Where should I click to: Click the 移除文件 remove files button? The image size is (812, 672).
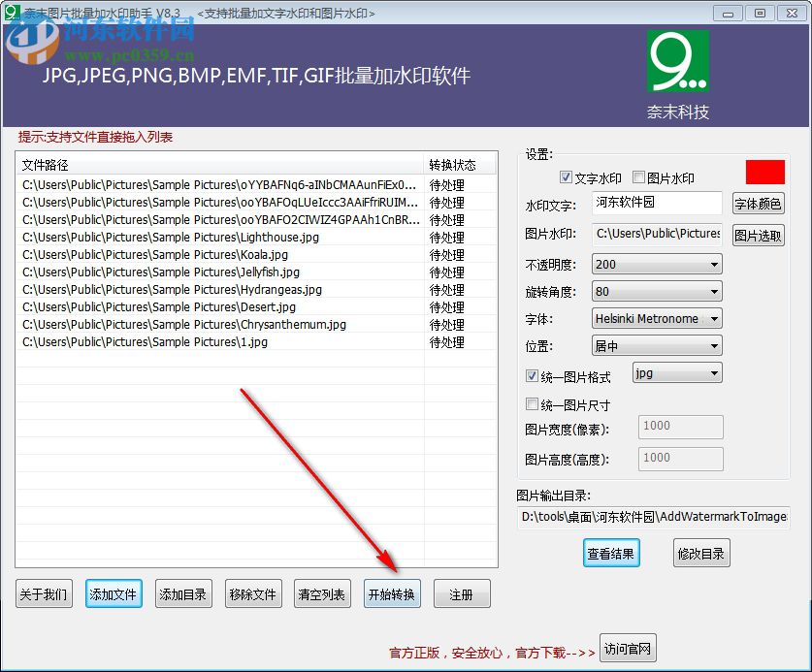(253, 593)
